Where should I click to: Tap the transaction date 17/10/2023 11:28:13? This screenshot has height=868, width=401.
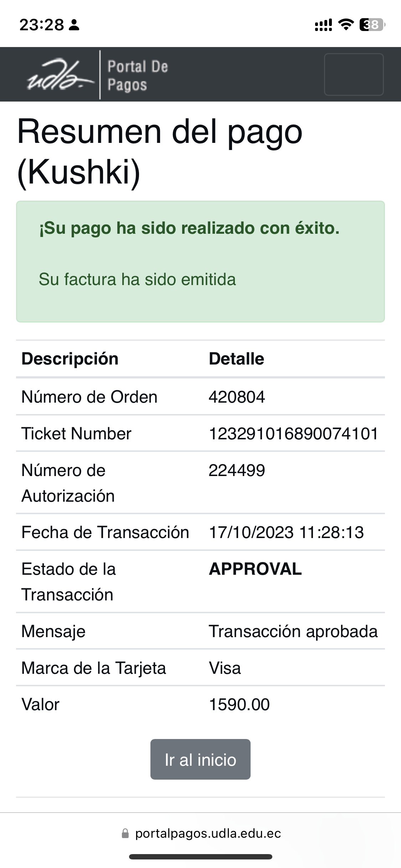pos(286,532)
